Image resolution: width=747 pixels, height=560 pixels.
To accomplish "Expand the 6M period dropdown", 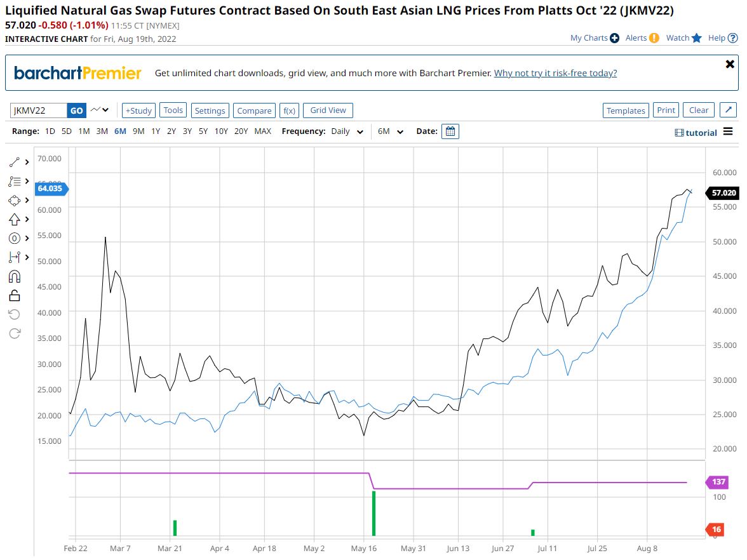I will point(391,131).
